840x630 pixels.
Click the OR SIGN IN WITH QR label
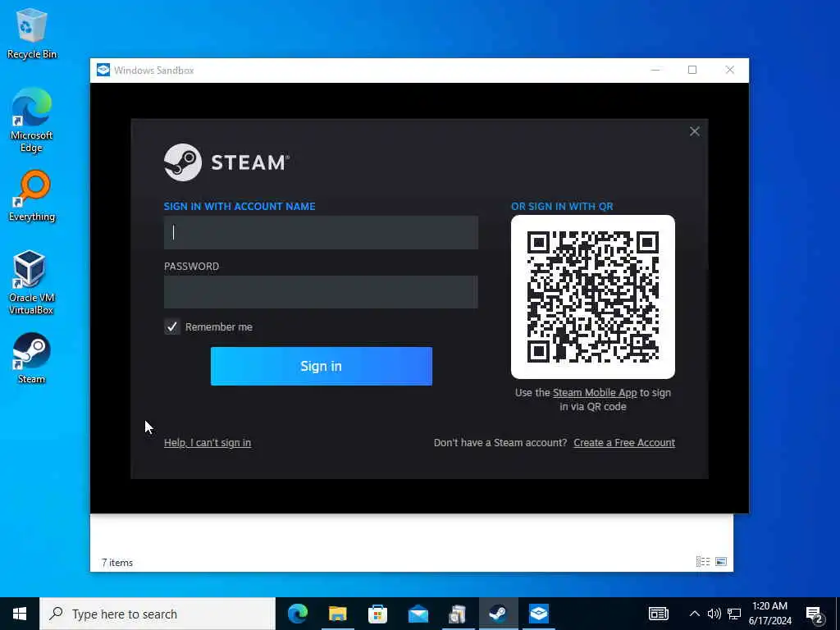[562, 206]
